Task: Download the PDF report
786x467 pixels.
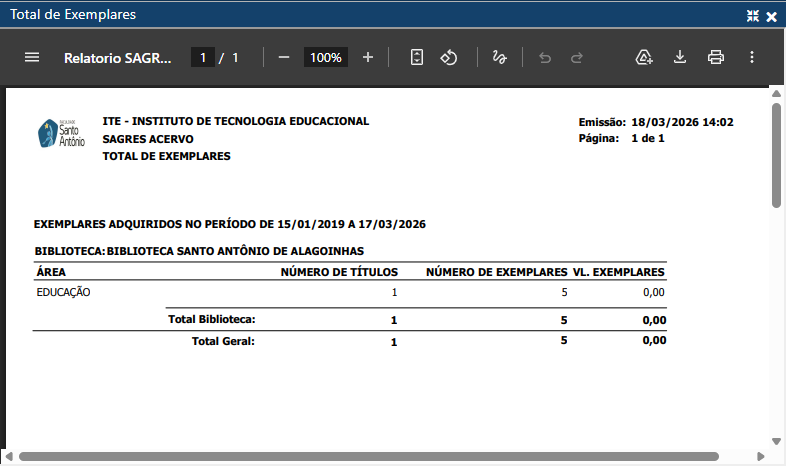Action: click(680, 58)
